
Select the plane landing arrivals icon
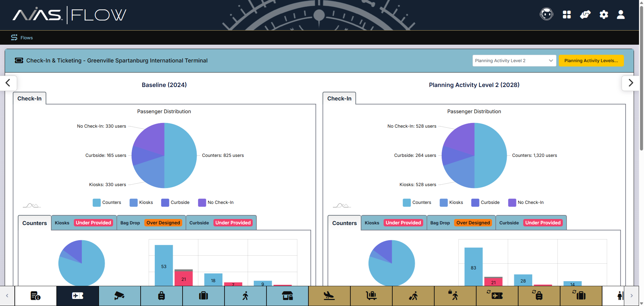tap(329, 296)
